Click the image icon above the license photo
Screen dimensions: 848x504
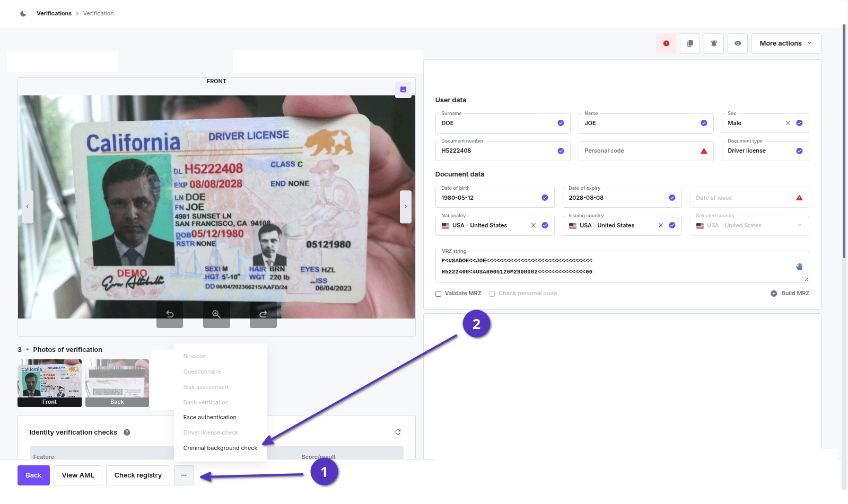(x=403, y=90)
